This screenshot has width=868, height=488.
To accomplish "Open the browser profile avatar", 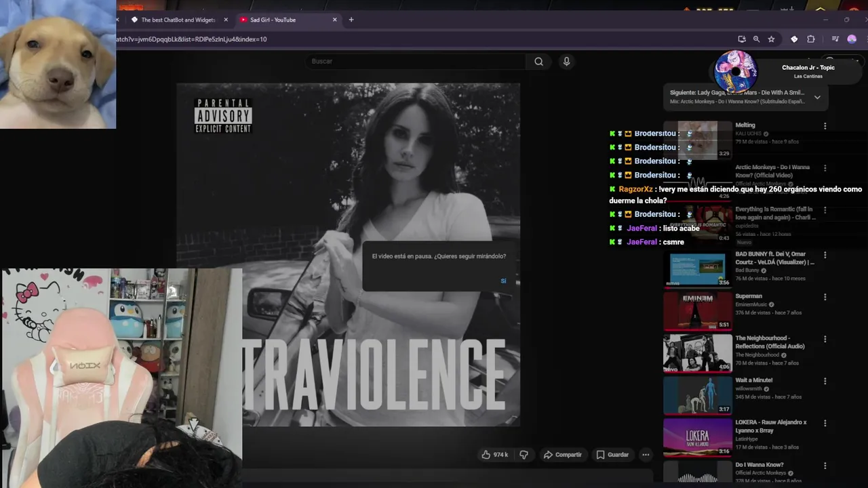I will point(852,39).
